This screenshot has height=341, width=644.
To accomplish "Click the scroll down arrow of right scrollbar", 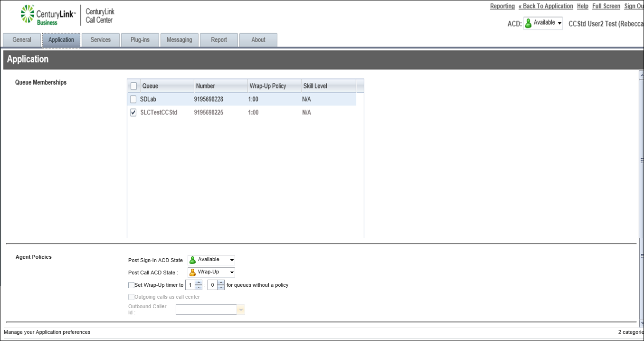I will (641, 323).
